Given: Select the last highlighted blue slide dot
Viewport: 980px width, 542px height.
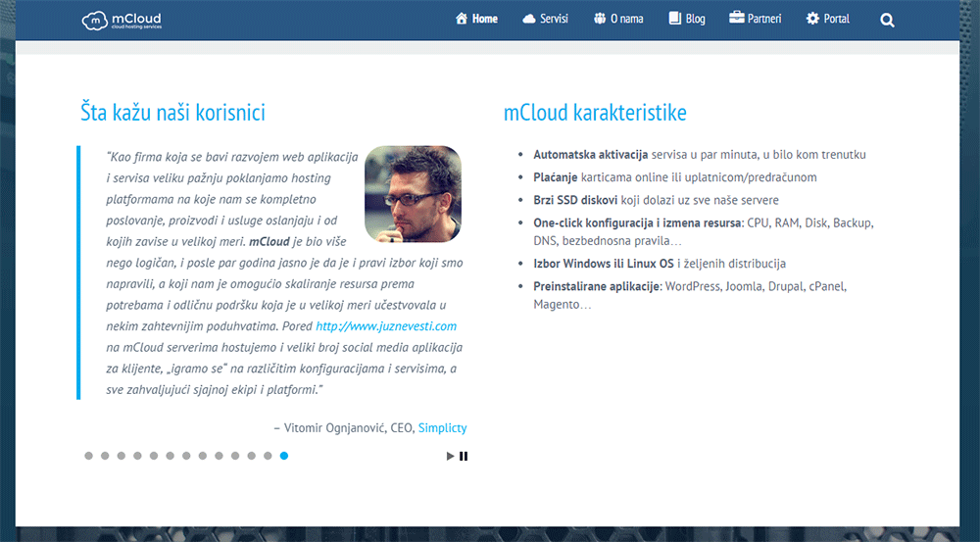Looking at the screenshot, I should coord(284,456).
